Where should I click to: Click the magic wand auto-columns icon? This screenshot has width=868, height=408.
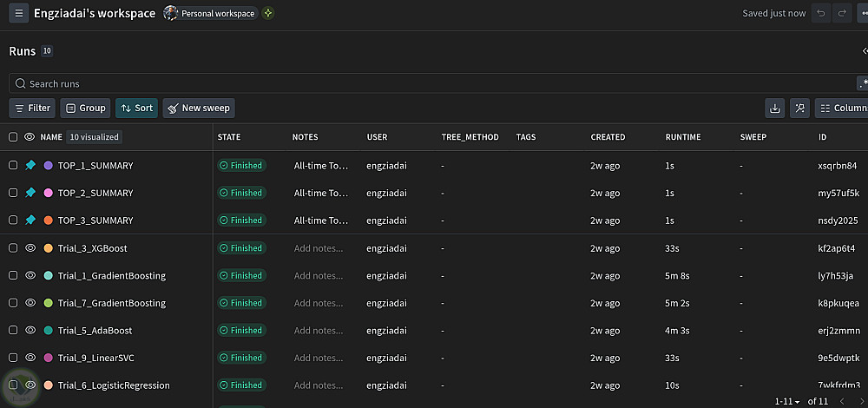pos(799,109)
